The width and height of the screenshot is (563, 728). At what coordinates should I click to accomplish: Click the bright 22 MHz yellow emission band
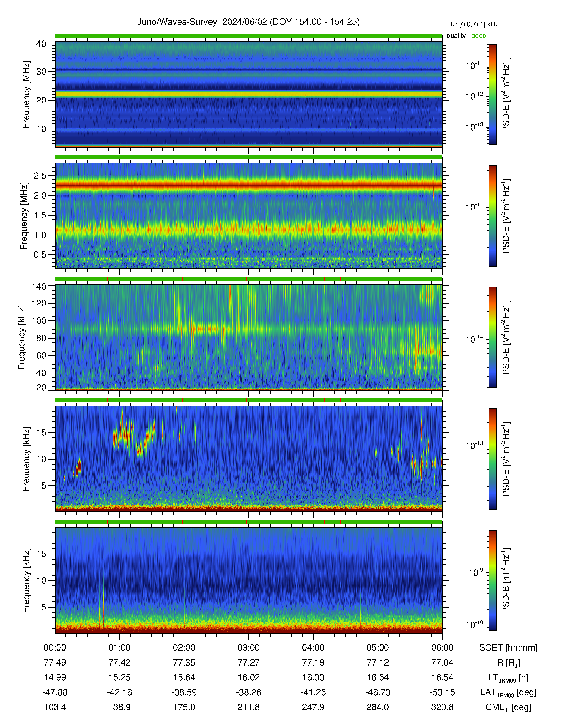(x=248, y=94)
